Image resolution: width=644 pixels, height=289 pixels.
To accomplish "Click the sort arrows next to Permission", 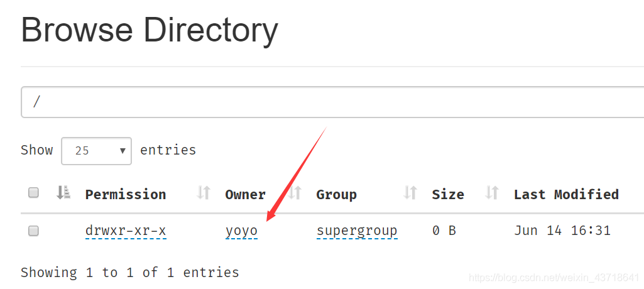I will tap(203, 194).
